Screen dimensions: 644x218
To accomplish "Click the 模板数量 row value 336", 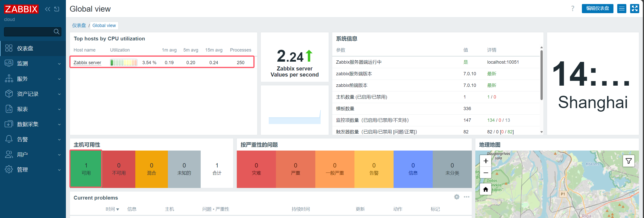I will 467,109.
